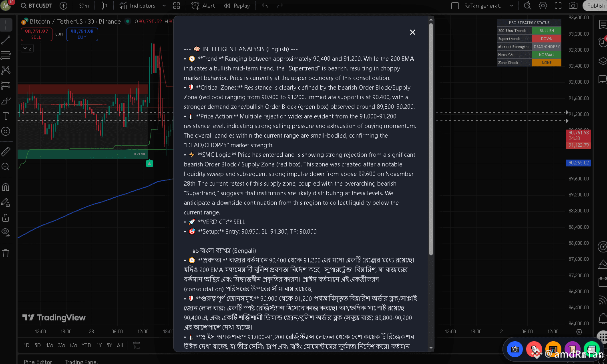The width and height of the screenshot is (607, 364).
Task: Click the green market status dot
Action: point(128,21)
